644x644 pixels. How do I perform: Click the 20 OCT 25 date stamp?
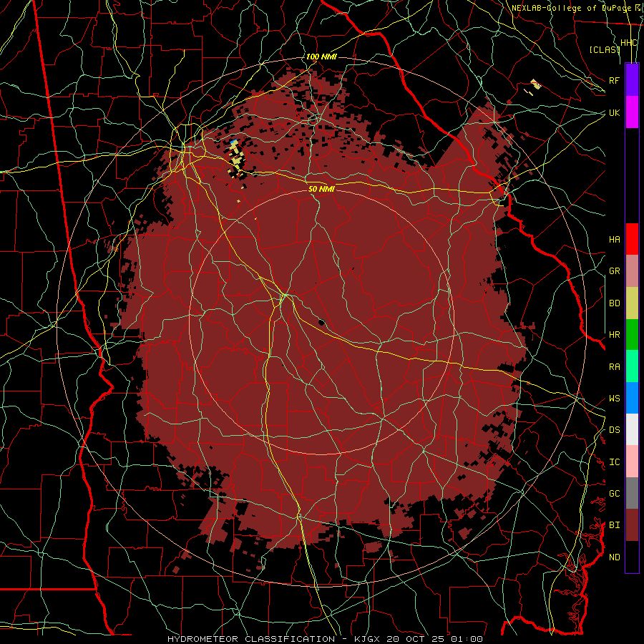(x=416, y=639)
